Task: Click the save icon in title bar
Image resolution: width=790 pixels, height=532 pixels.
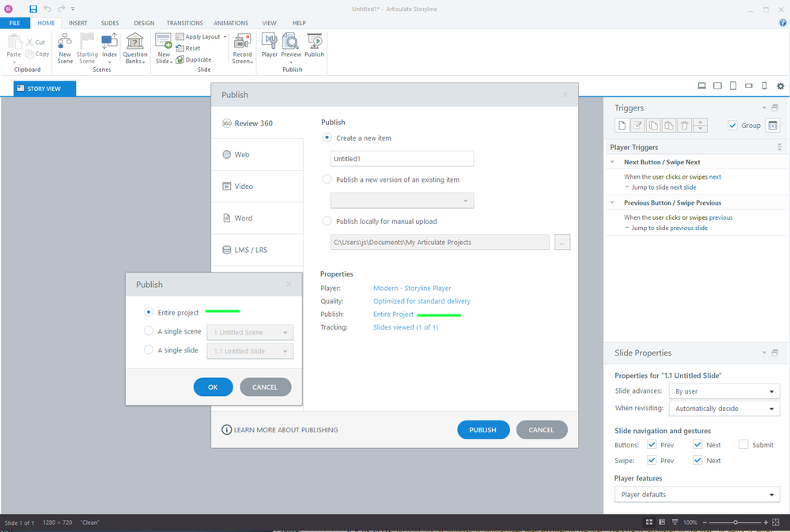Action: pos(33,9)
